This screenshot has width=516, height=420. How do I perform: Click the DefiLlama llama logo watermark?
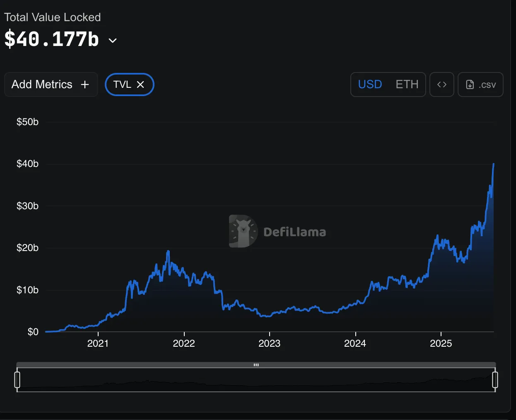(243, 231)
